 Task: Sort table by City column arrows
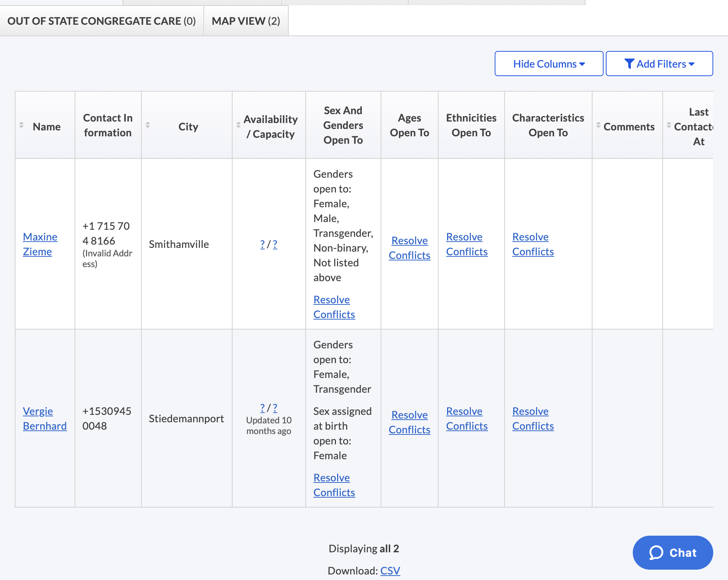coord(148,125)
